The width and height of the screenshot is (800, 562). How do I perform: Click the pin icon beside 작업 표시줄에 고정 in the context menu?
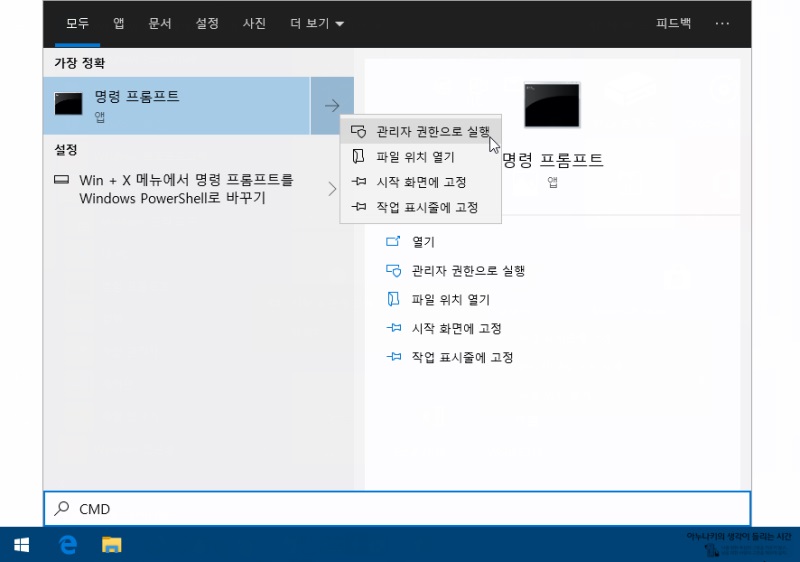tap(359, 207)
